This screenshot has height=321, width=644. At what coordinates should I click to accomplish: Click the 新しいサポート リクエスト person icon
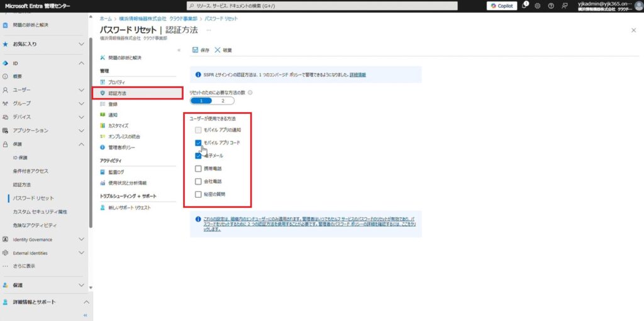click(x=103, y=208)
